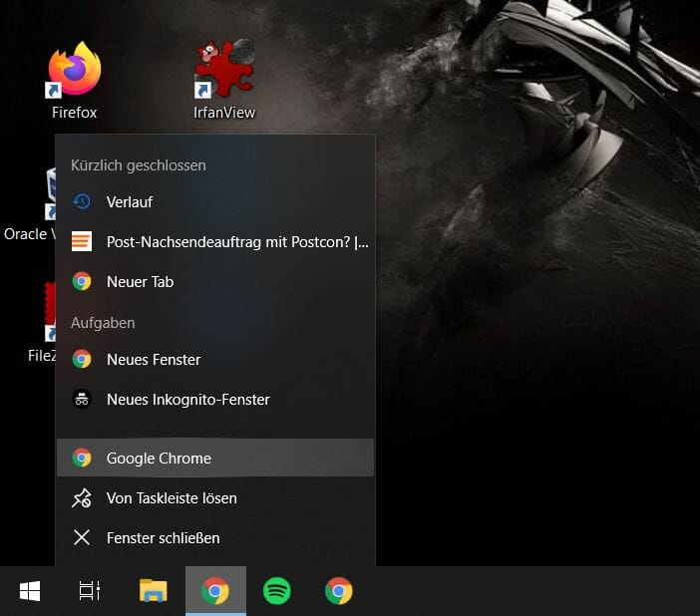
Task: Reopen Post-Nachsendeauftrag mit Postcon page
Action: point(215,241)
